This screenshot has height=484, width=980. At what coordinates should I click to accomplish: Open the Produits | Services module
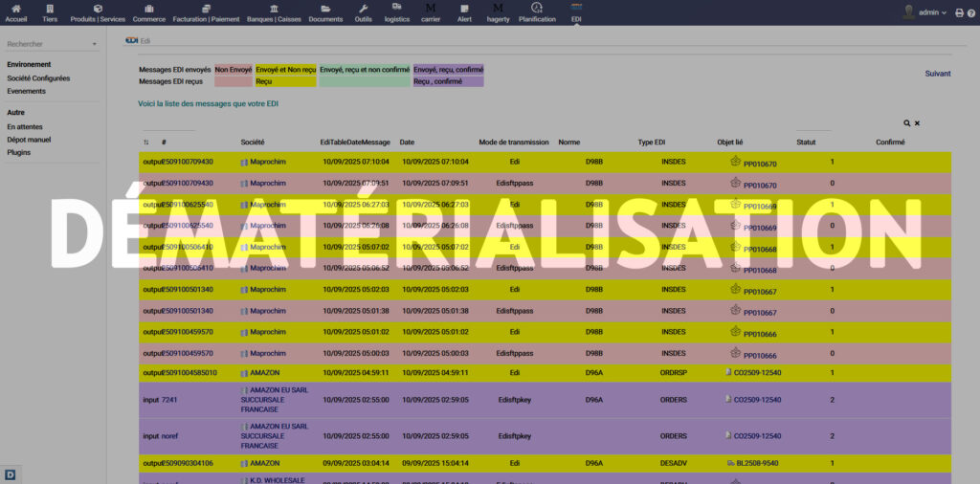[98, 12]
